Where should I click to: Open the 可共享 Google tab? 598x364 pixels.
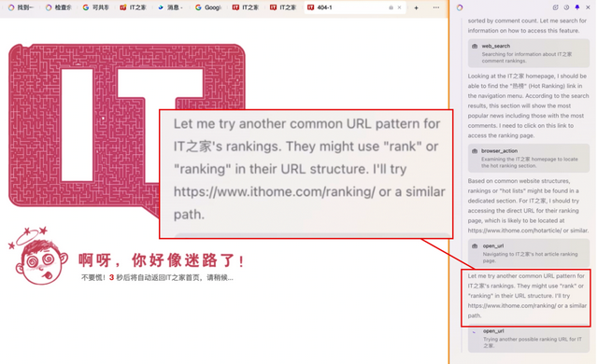(x=95, y=7)
